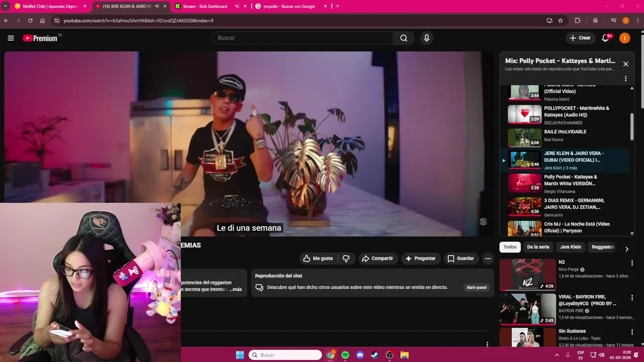Dislike the video with thumbs-down
644x362 pixels.
point(346,258)
